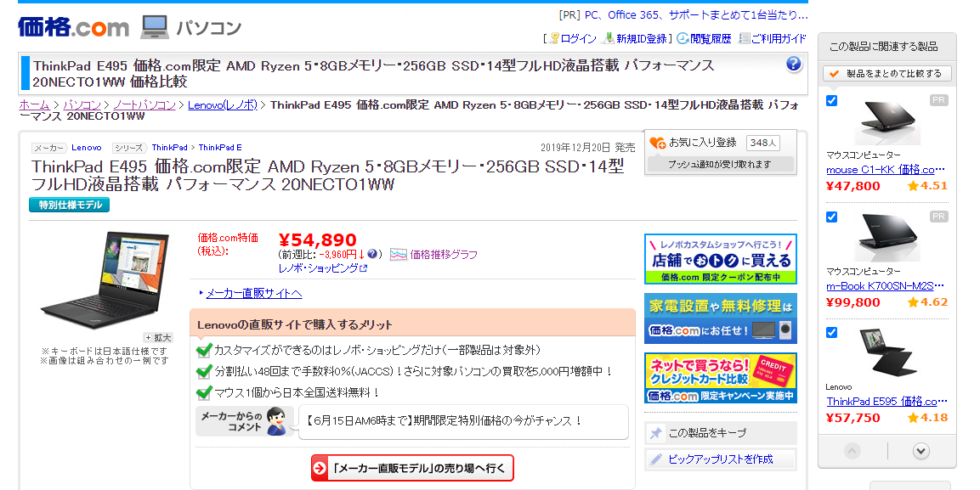The image size is (980, 490).
Task: Open レノボ・ショッピング shop link
Action: pos(323,268)
